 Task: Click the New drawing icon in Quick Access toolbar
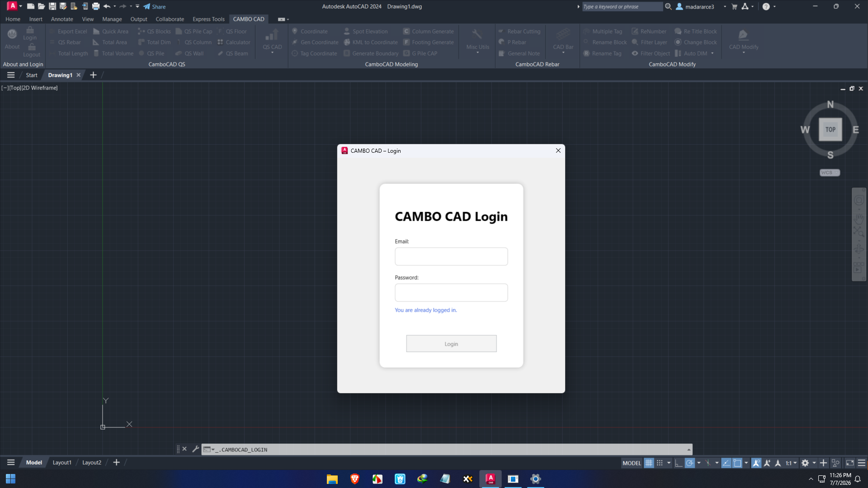pos(31,6)
